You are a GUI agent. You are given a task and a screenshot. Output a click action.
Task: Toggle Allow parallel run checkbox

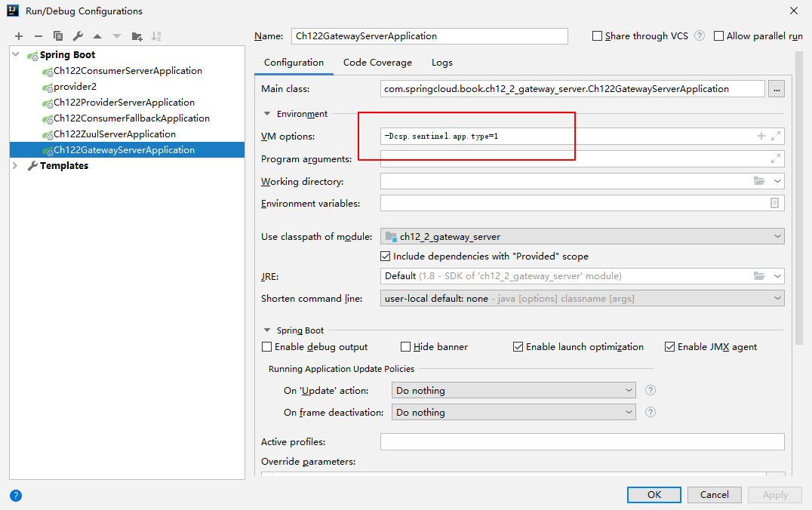(718, 36)
